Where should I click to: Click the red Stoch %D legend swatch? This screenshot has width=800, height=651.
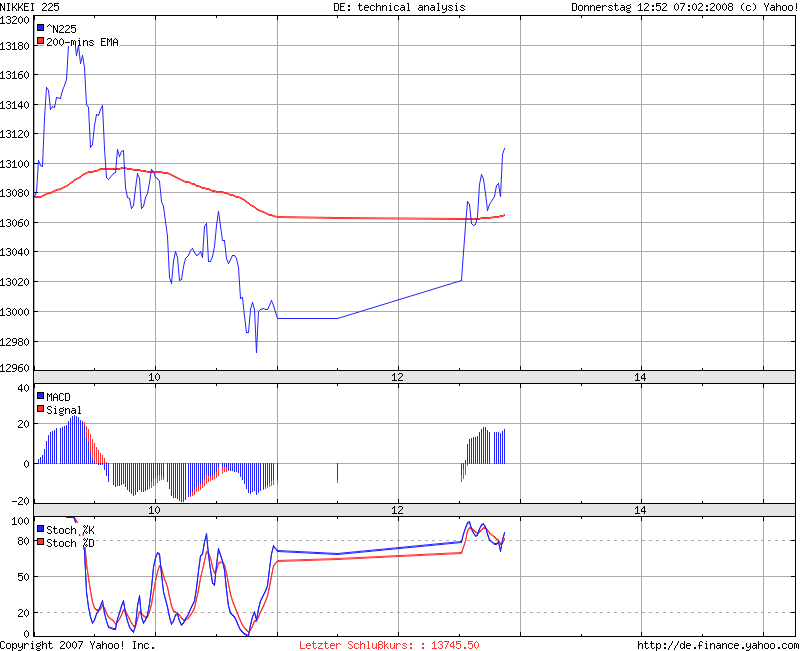(x=41, y=543)
